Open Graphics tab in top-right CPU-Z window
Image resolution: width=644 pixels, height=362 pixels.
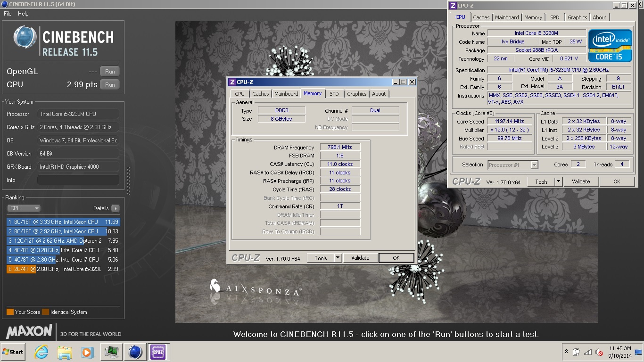pyautogui.click(x=578, y=17)
